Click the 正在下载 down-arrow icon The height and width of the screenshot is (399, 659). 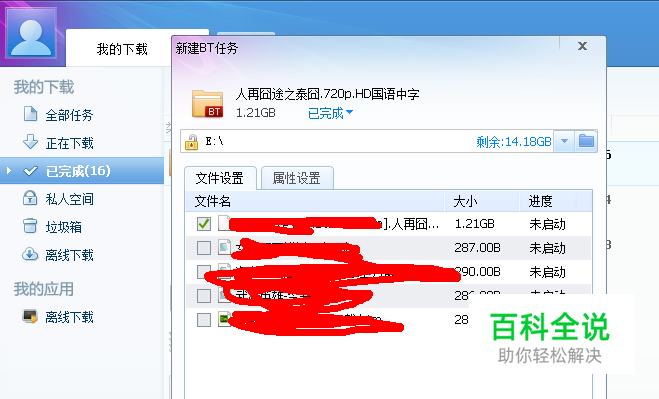click(x=30, y=142)
